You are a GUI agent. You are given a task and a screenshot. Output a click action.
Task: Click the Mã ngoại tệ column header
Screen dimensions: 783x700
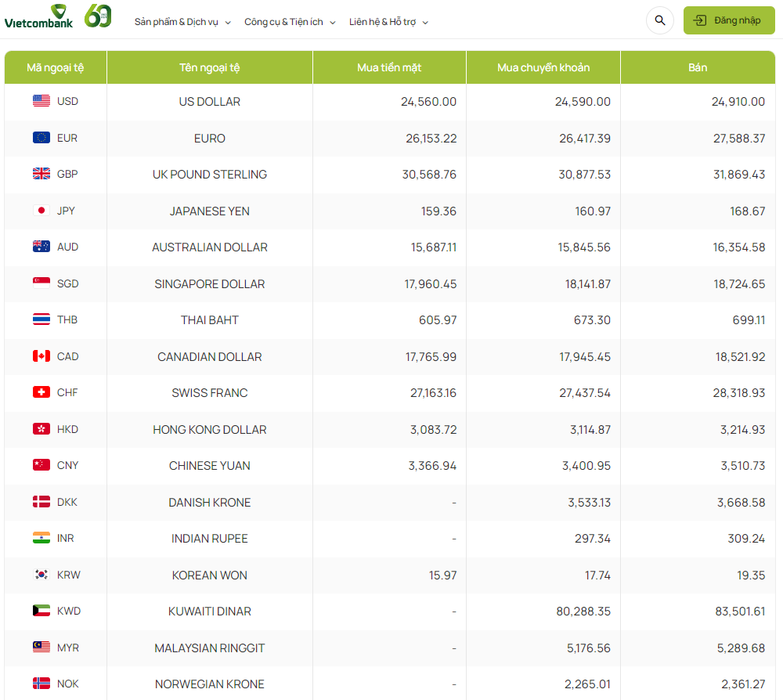coord(56,67)
